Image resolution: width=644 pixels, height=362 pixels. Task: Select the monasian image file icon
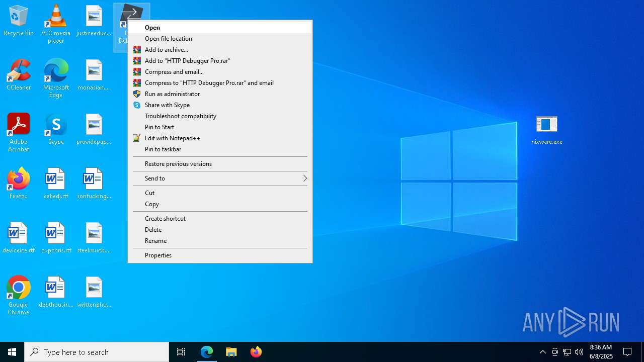(94, 75)
